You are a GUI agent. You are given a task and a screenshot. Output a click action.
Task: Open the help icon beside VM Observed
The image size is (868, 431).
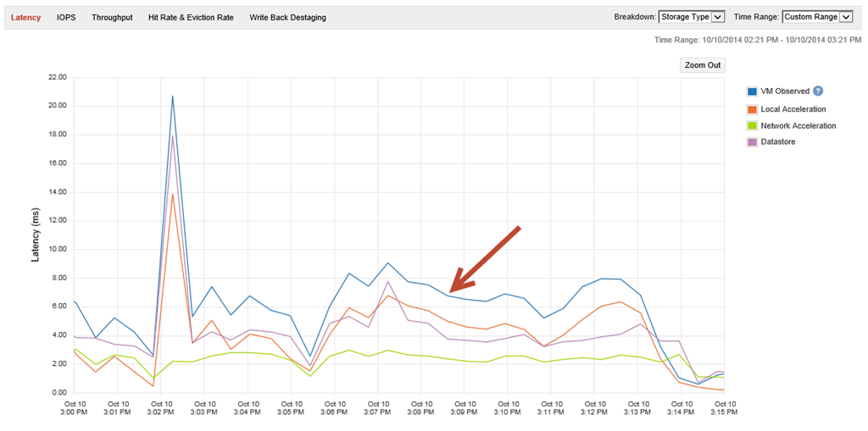click(x=818, y=91)
